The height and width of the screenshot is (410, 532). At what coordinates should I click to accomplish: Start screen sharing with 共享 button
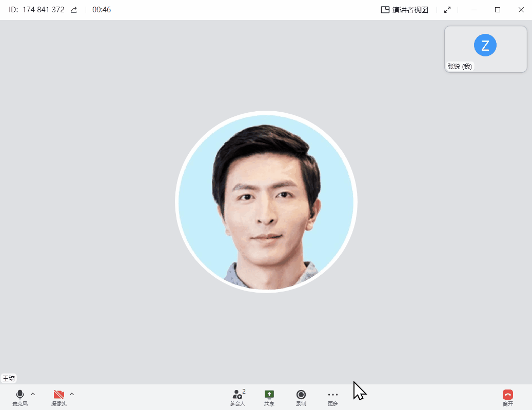pos(269,398)
